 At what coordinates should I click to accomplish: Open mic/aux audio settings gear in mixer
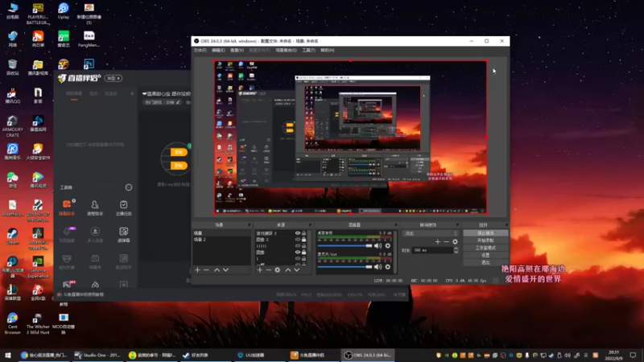pos(387,267)
